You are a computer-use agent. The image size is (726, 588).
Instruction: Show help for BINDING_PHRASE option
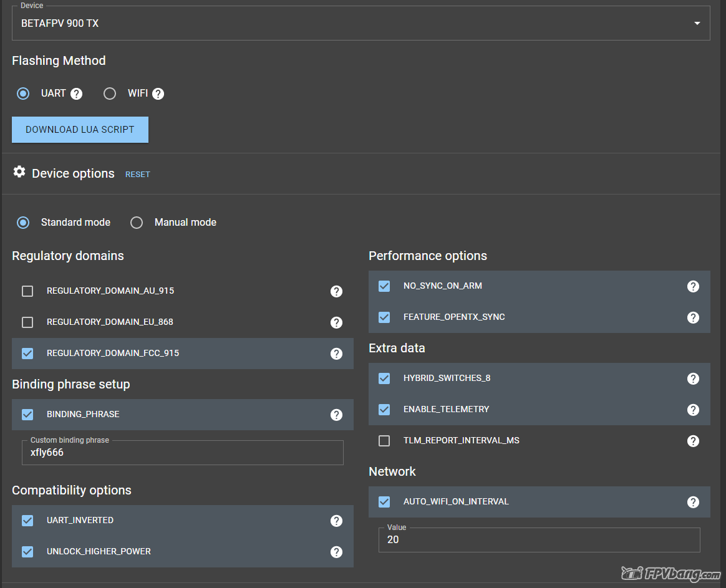pos(336,415)
